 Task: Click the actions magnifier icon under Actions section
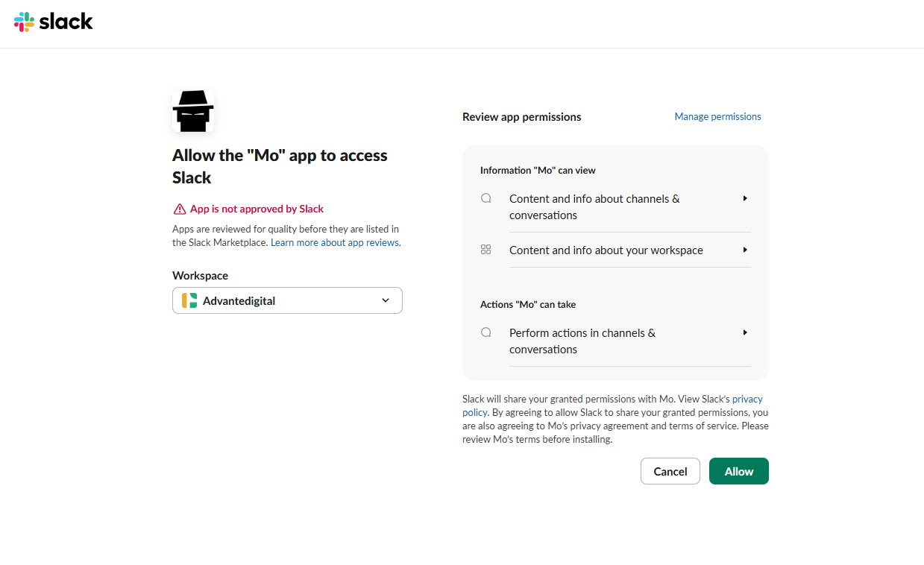tap(485, 332)
